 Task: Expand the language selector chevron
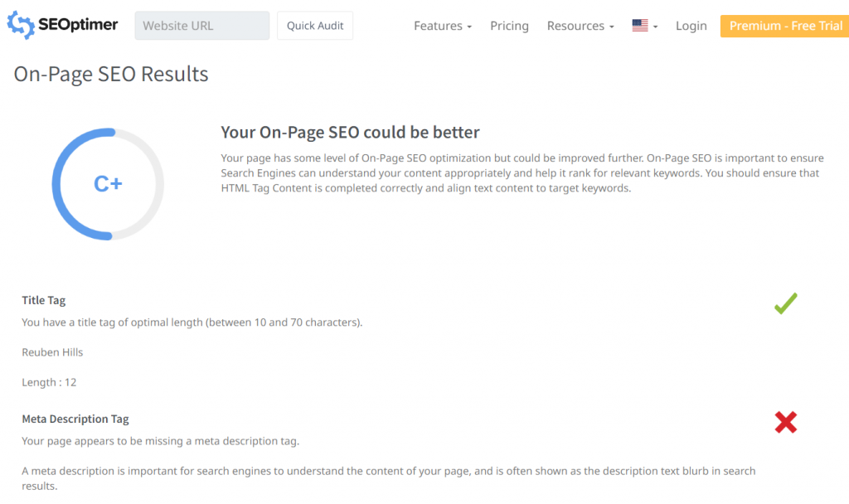[654, 27]
